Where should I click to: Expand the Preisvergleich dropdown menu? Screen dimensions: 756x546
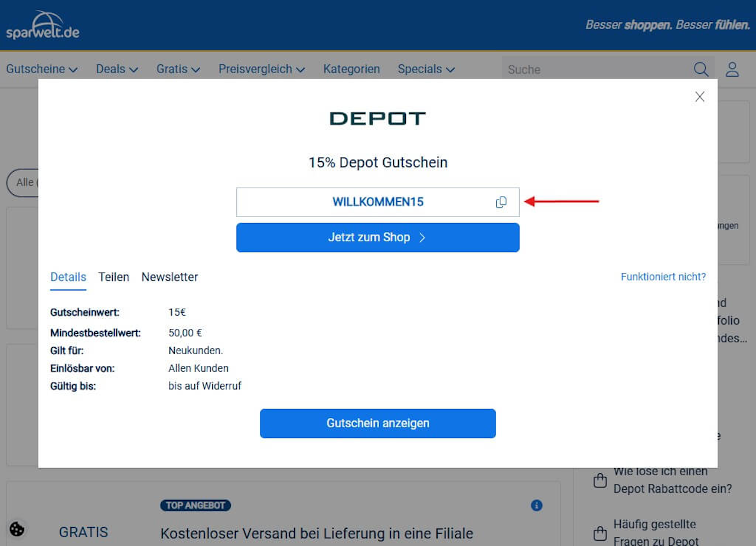(262, 69)
